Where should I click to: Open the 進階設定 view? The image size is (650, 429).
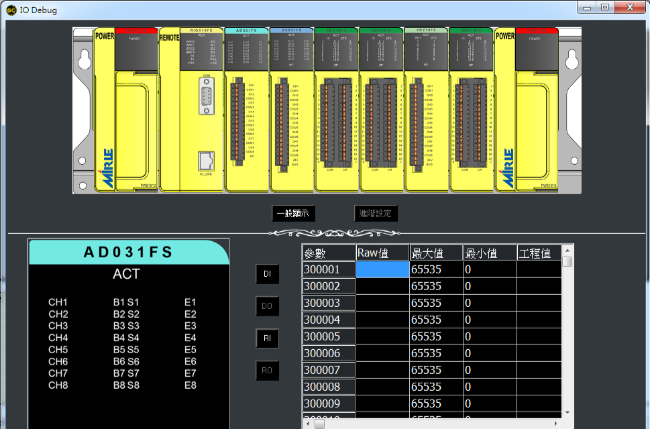[376, 213]
